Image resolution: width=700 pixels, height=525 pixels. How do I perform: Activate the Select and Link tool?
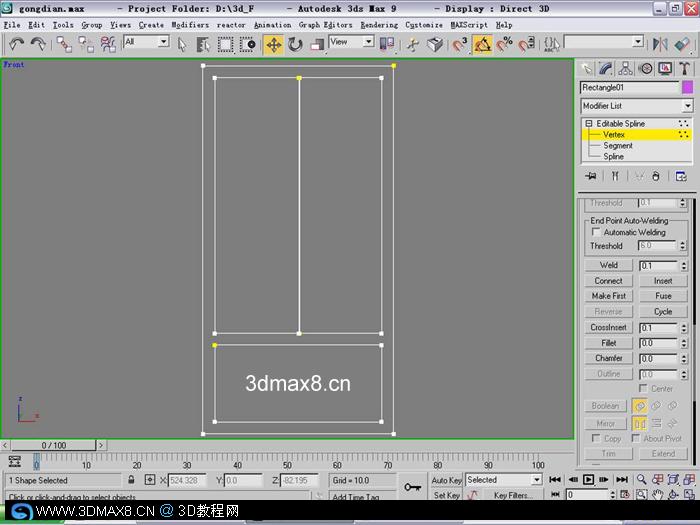pos(64,44)
